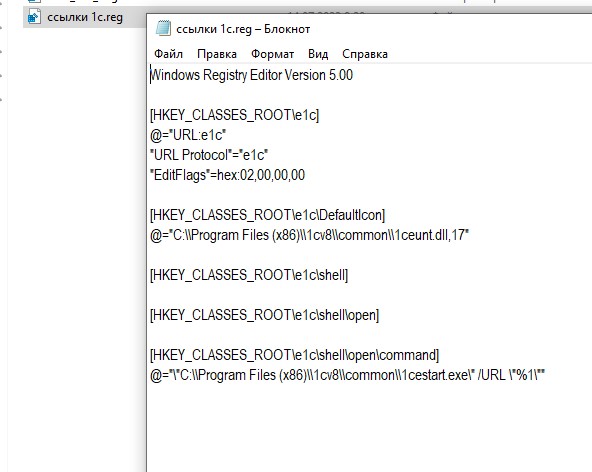This screenshot has height=472, width=592.
Task: Click the shell\open\command key line
Action: coord(294,355)
